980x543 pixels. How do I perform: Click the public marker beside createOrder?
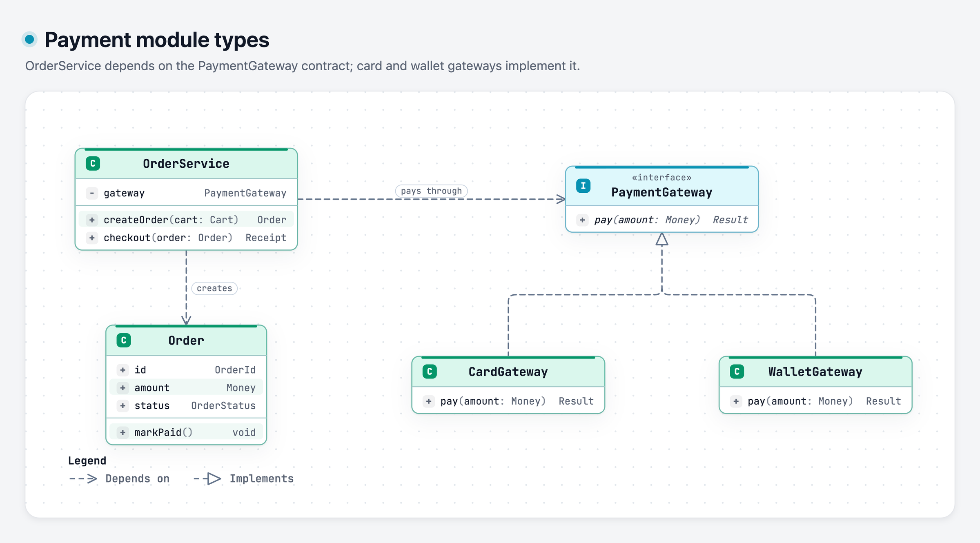(x=92, y=220)
